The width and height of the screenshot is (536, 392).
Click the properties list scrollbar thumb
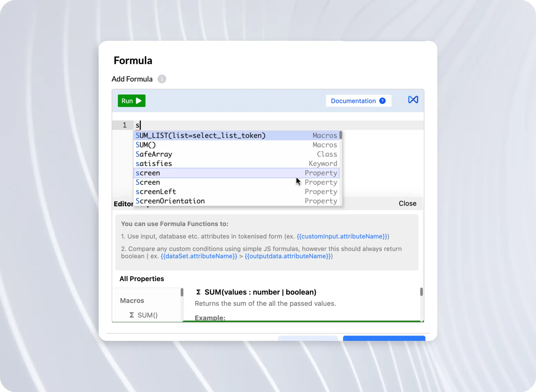click(182, 292)
